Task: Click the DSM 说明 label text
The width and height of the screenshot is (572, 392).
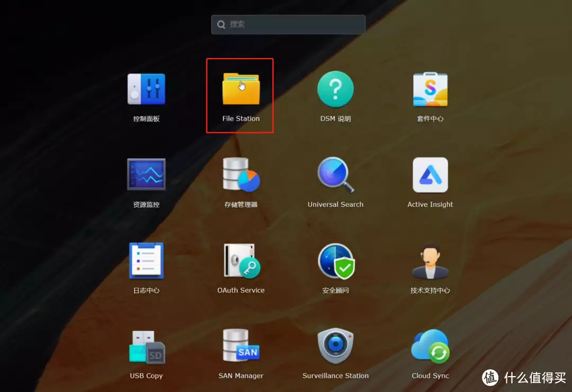Action: point(336,119)
